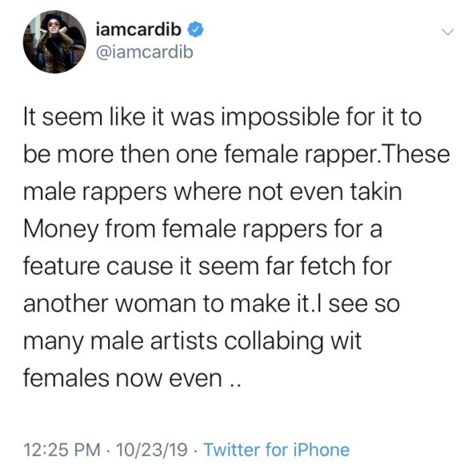Image resolution: width=476 pixels, height=475 pixels.
Task: Open the @iamcardib handle link
Action: click(x=145, y=52)
